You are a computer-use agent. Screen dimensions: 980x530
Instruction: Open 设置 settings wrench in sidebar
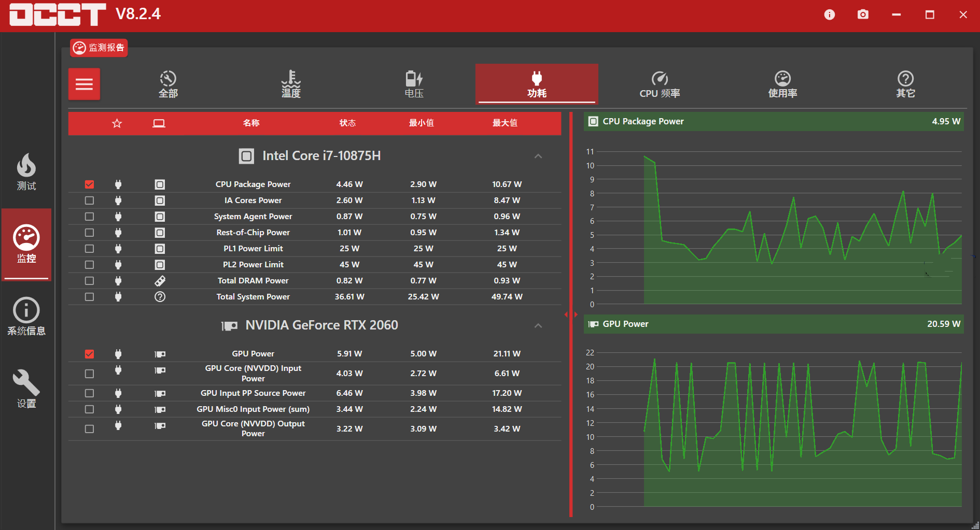coord(26,389)
